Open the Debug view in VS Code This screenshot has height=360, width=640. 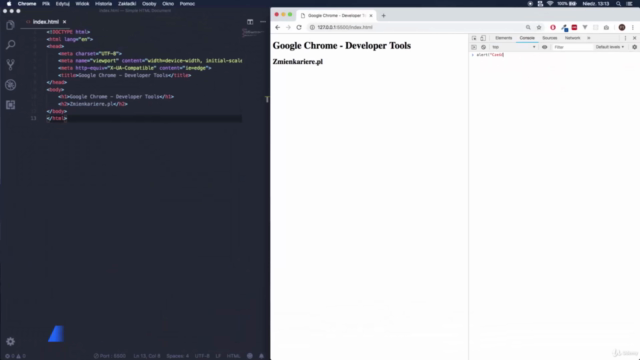[x=11, y=84]
